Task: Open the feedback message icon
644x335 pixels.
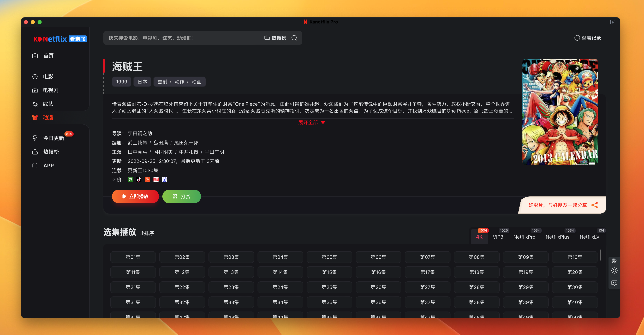Action: pyautogui.click(x=614, y=283)
